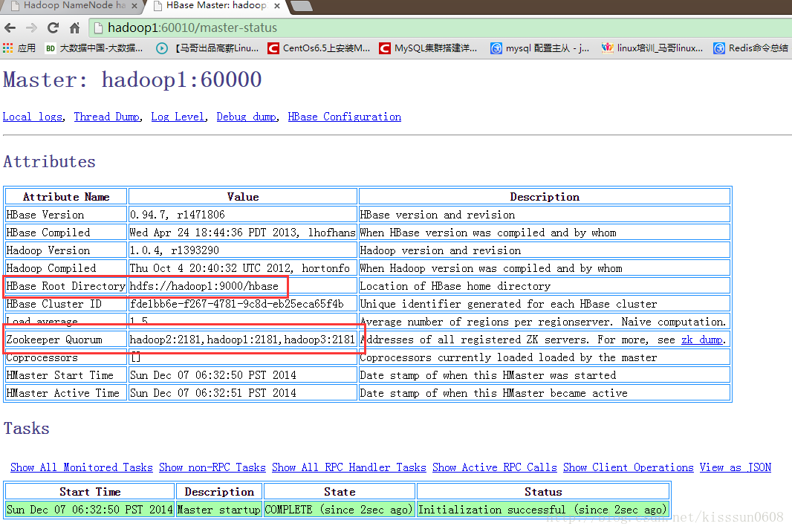This screenshot has width=792, height=532.
Task: Select Hadoop Version value 1.0.4, r1393290
Action: [x=175, y=250]
